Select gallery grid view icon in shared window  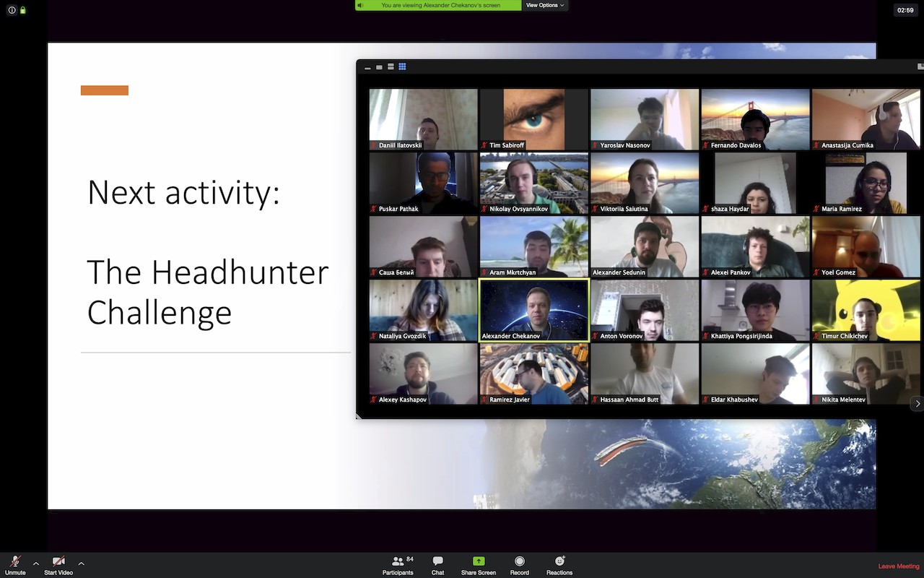point(402,66)
